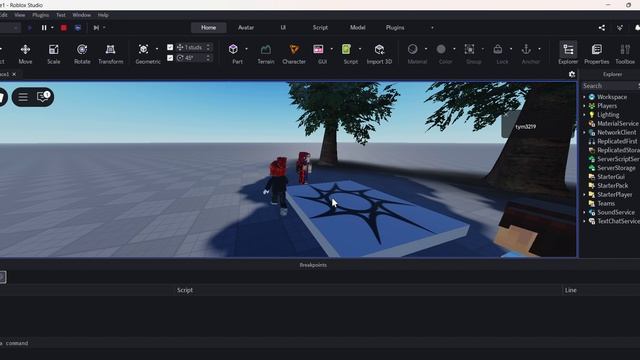Expand the Workspace tree node

point(584,97)
